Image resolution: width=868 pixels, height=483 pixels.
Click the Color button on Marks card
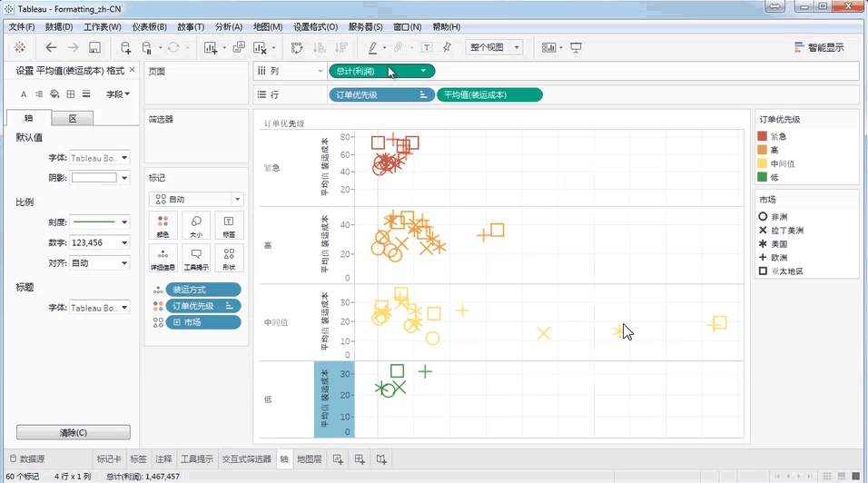[x=163, y=225]
